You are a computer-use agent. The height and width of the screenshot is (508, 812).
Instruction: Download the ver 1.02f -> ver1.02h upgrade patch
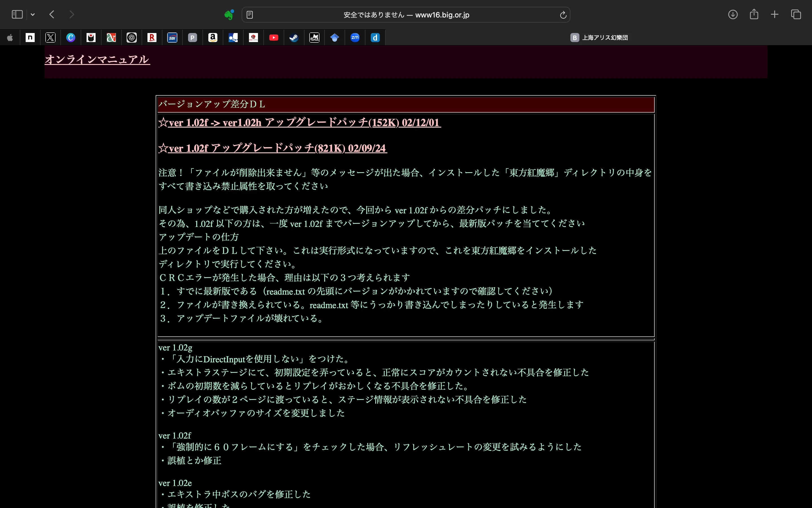[300, 123]
